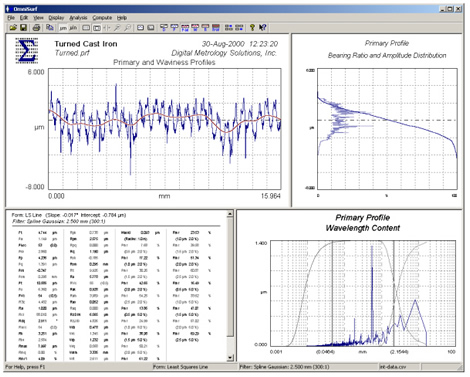The height and width of the screenshot is (377, 470).
Task: Click the first zoom magnifier icon
Action: (117, 28)
